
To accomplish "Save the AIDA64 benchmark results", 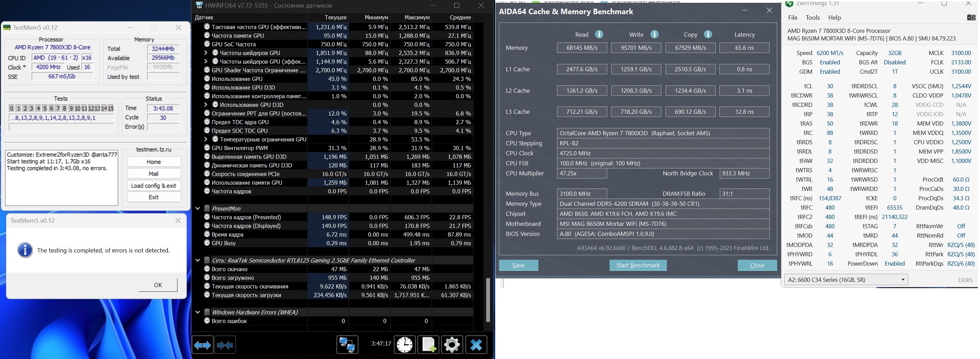I will (x=519, y=265).
